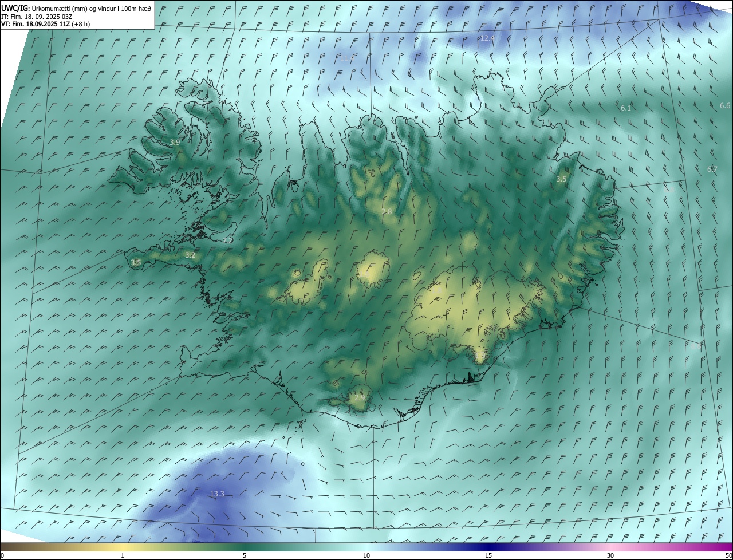The height and width of the screenshot is (560, 733).
Task: Click the 3.9 value label on the Westfjords
Action: point(175,142)
